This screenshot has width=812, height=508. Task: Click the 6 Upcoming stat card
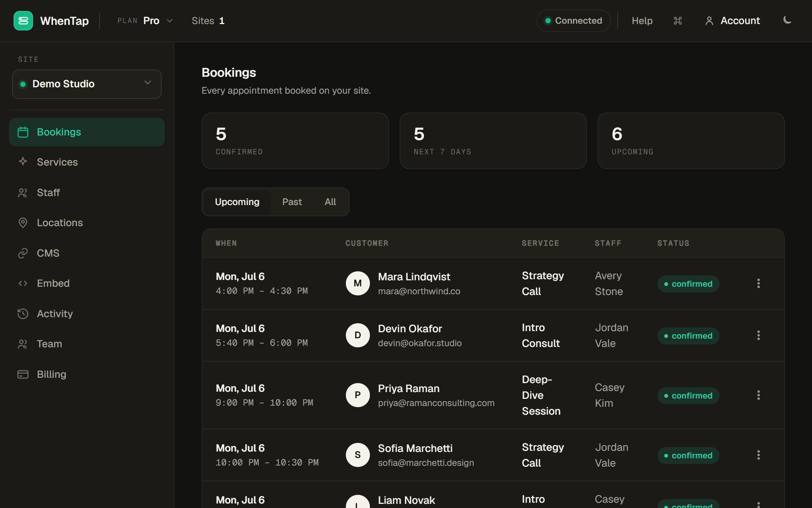click(x=691, y=141)
